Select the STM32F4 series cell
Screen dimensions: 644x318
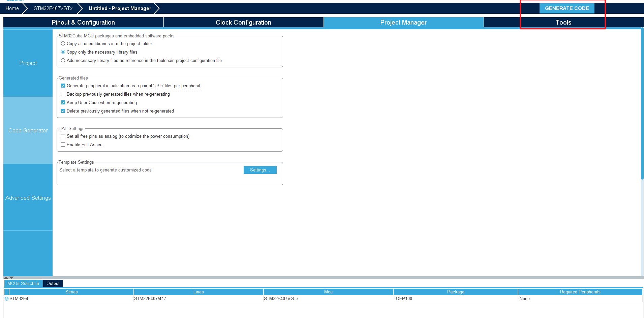[x=71, y=298]
